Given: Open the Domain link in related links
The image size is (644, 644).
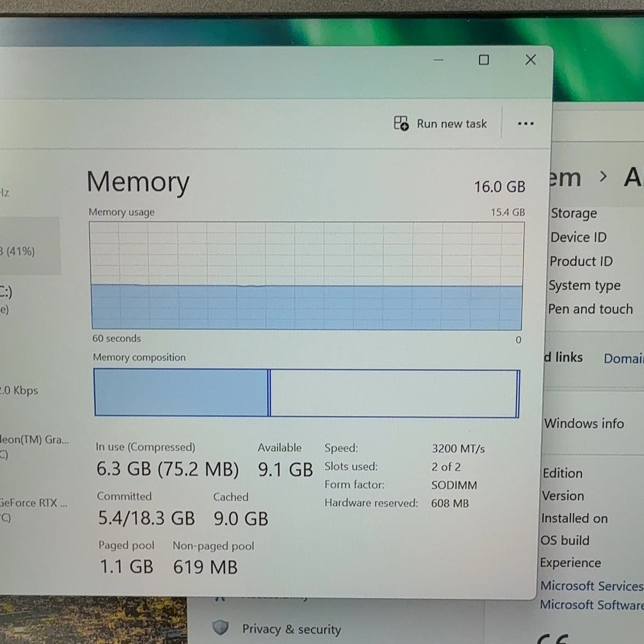Looking at the screenshot, I should click(623, 358).
